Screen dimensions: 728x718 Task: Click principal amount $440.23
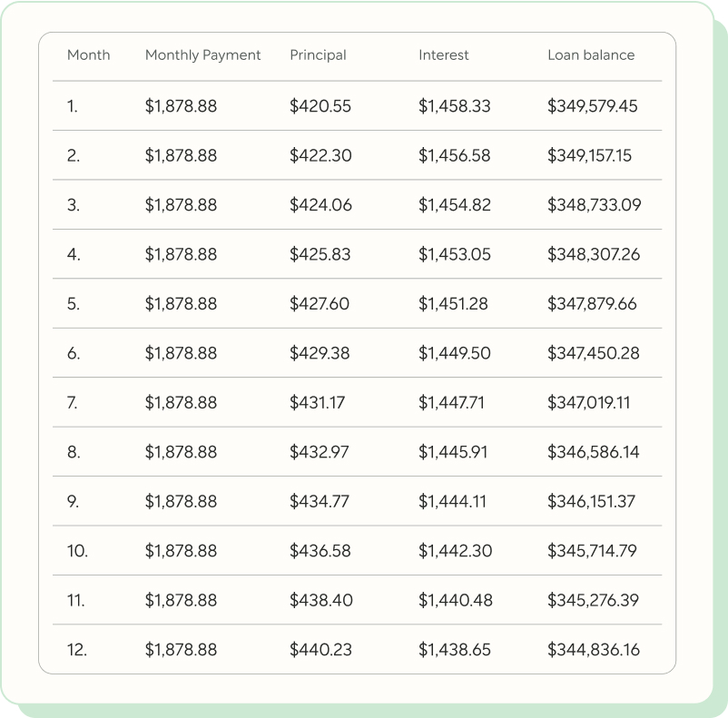(x=320, y=649)
